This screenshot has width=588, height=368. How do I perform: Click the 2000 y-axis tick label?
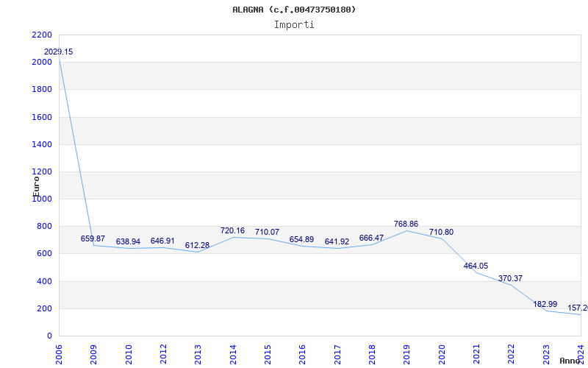(x=42, y=63)
